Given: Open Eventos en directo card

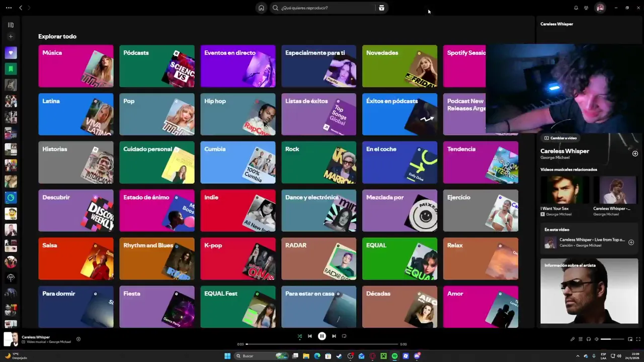Looking at the screenshot, I should (x=238, y=66).
